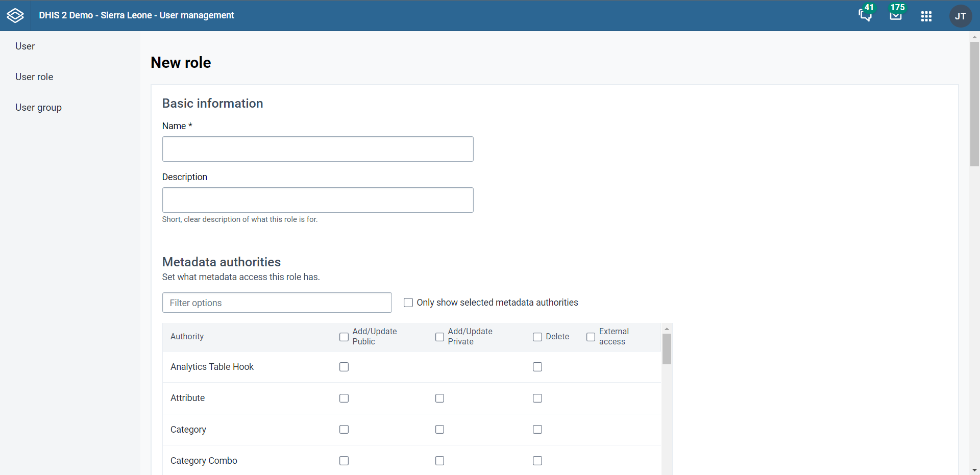
Task: Click the role Name input field
Action: [317, 149]
